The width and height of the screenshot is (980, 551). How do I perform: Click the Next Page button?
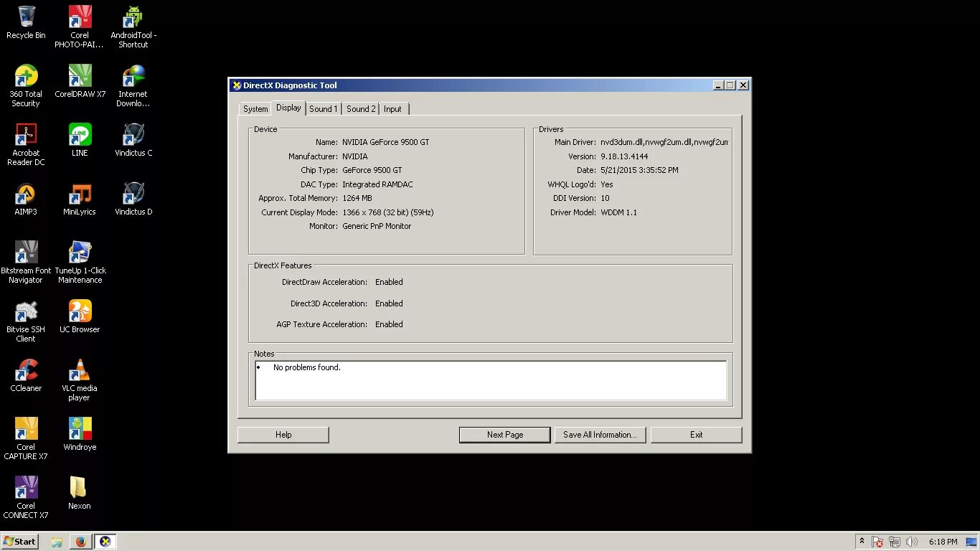click(505, 435)
